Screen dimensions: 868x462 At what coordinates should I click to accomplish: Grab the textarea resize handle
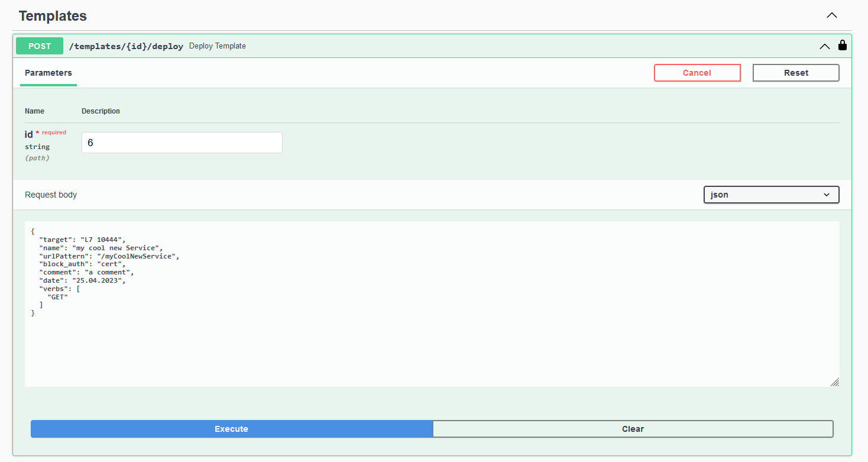click(x=834, y=382)
